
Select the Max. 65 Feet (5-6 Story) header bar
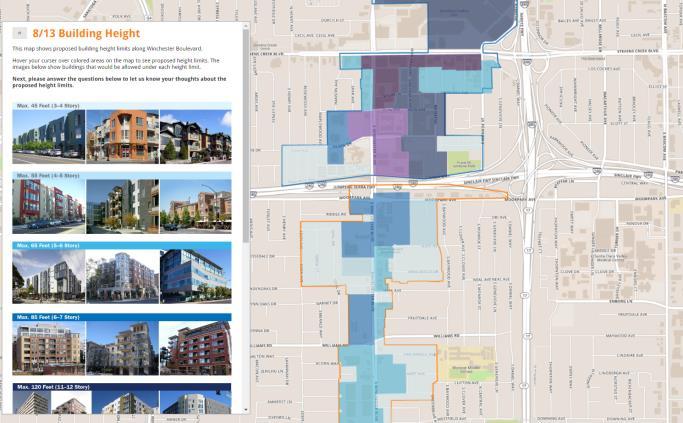coord(122,246)
